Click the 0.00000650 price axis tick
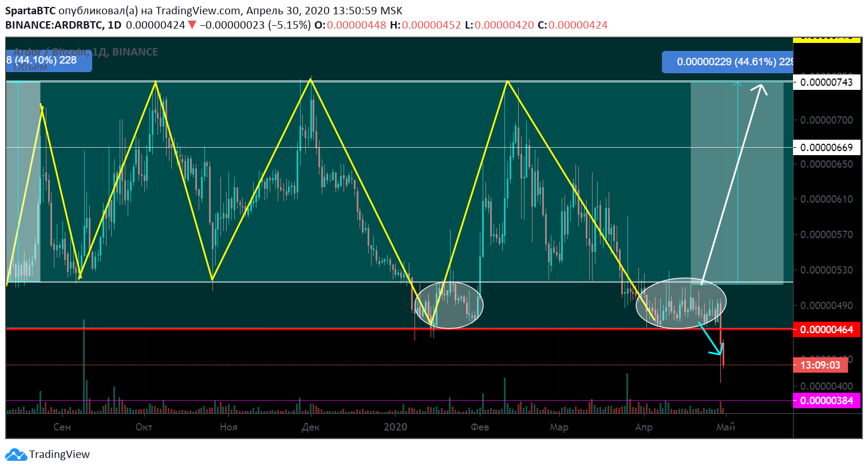 click(x=827, y=164)
